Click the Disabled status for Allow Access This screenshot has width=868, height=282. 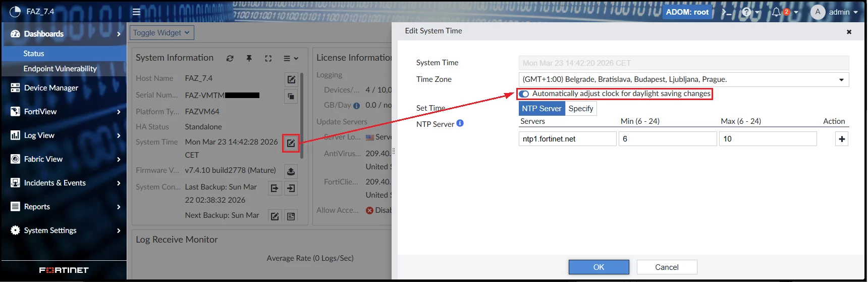pyautogui.click(x=379, y=210)
